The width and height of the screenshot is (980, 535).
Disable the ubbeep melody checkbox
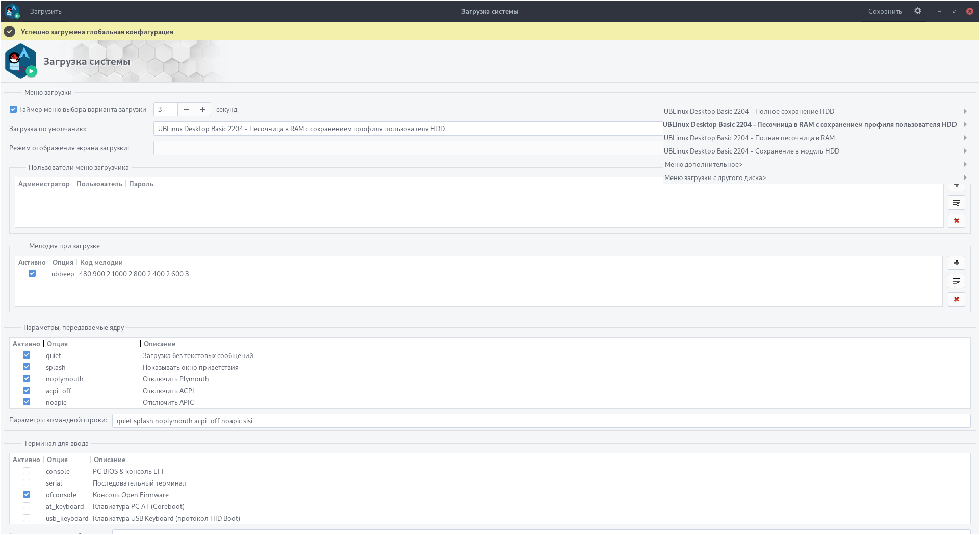point(32,273)
